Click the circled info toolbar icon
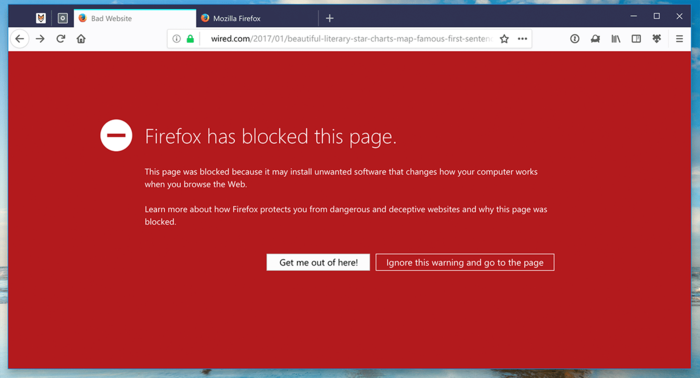The image size is (700, 378). coord(575,39)
